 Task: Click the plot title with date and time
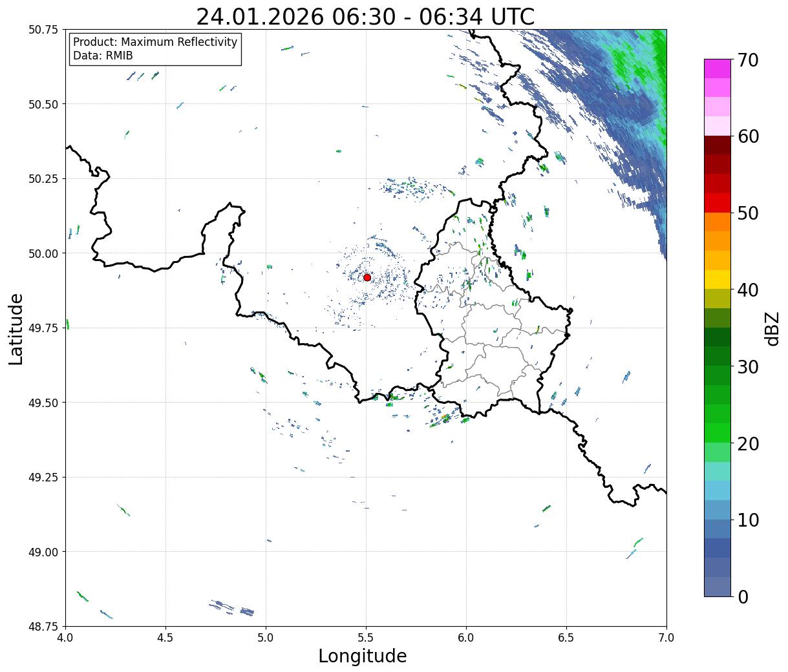365,17
